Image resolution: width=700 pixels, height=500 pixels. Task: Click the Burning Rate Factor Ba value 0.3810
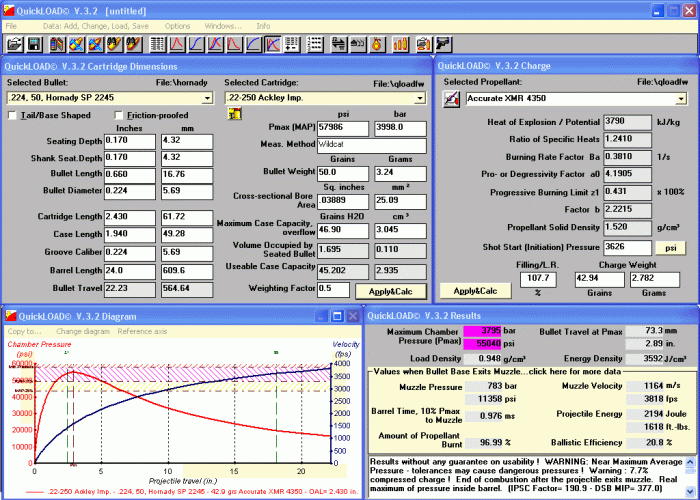[x=627, y=158]
